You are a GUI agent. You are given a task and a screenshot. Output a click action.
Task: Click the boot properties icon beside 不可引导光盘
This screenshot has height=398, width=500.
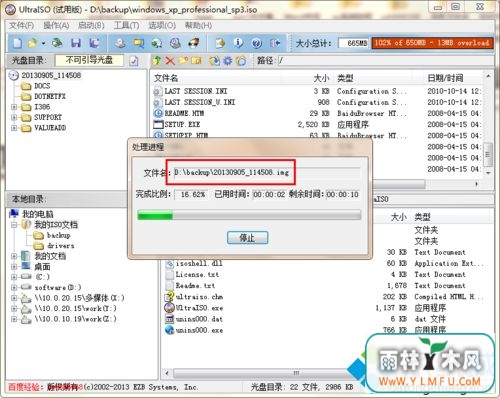pos(134,61)
